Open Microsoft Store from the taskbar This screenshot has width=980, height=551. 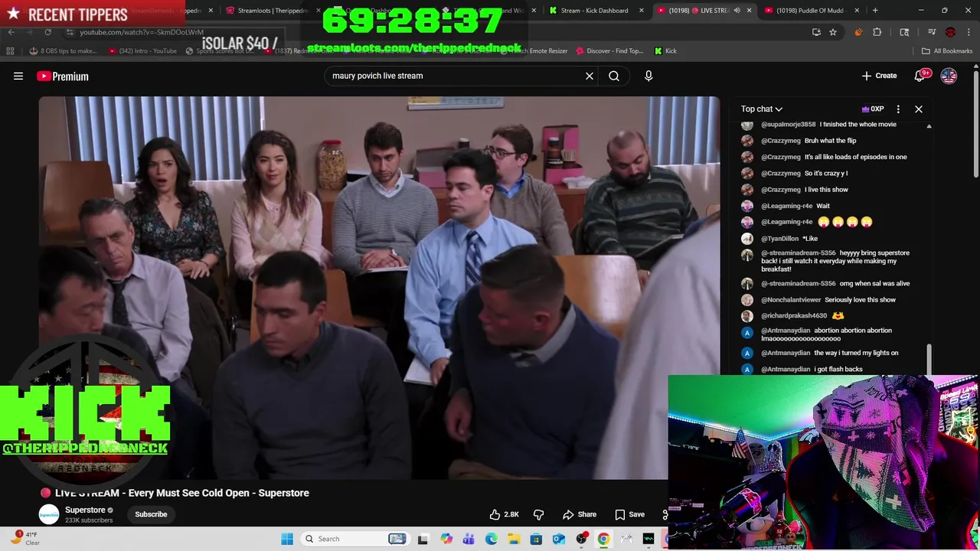pyautogui.click(x=537, y=539)
